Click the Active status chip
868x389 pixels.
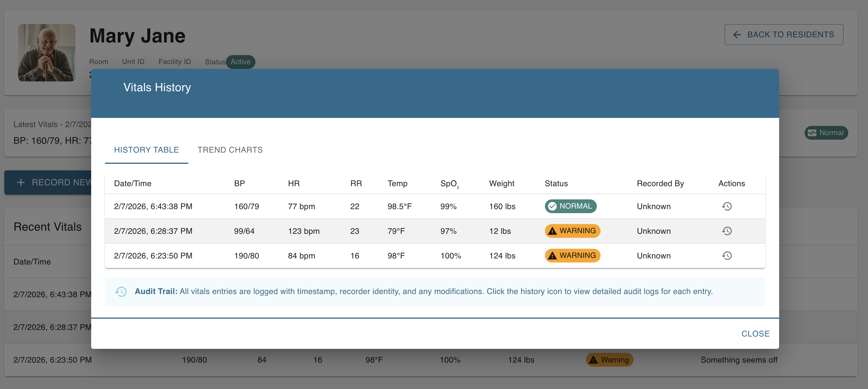point(240,62)
